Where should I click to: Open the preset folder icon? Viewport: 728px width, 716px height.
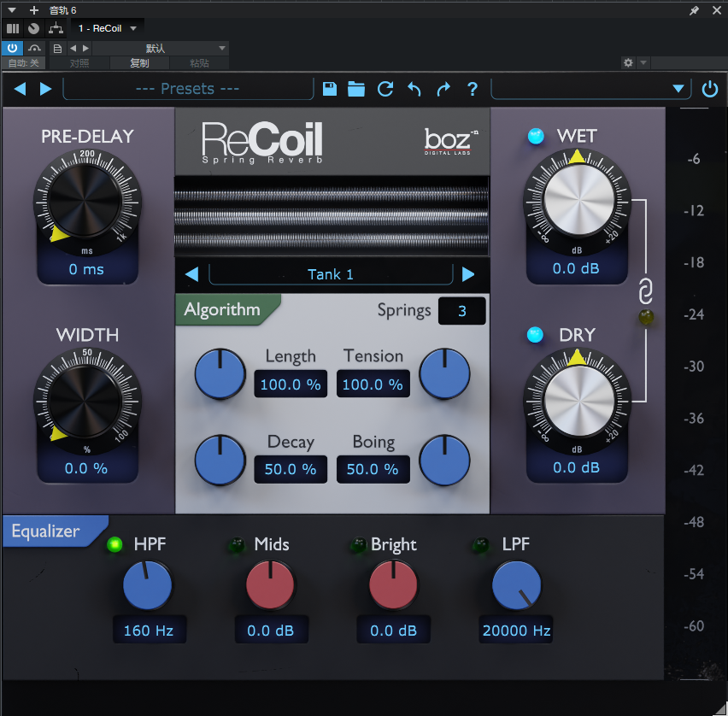click(x=356, y=89)
